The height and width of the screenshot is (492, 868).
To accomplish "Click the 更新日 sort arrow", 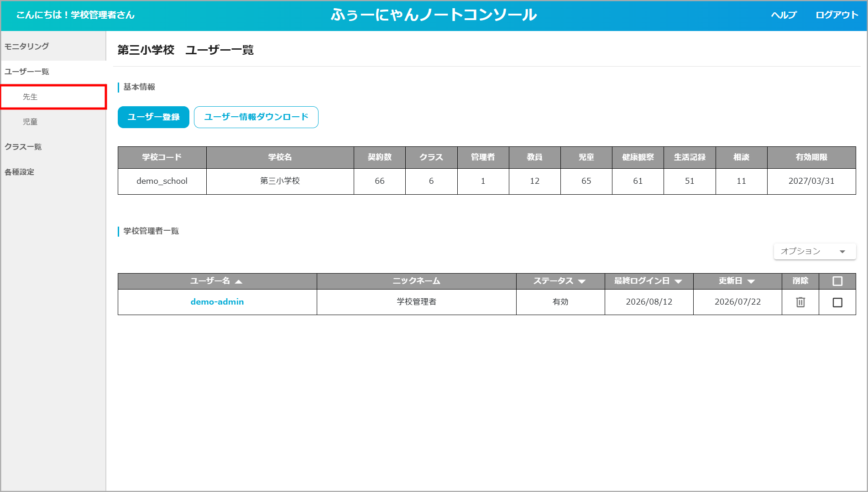I will (x=751, y=281).
